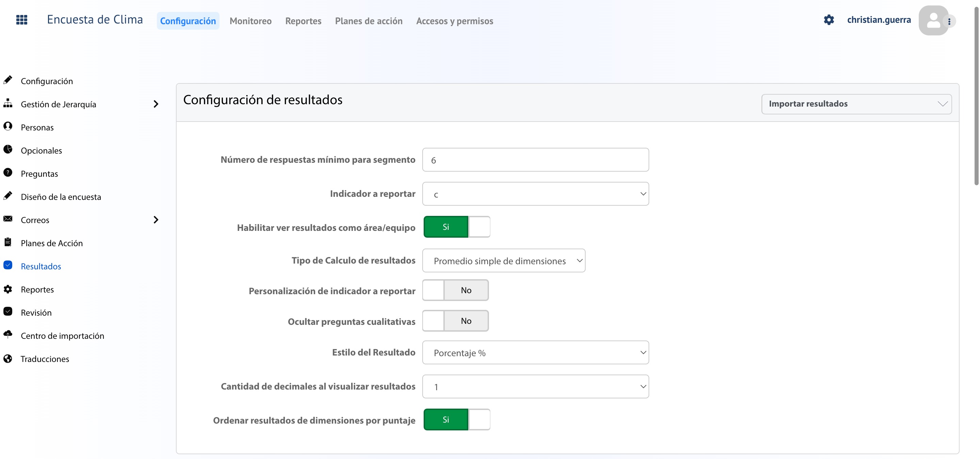Image resolution: width=980 pixels, height=459 pixels.
Task: Open sidebar Reportes item
Action: pos(37,290)
